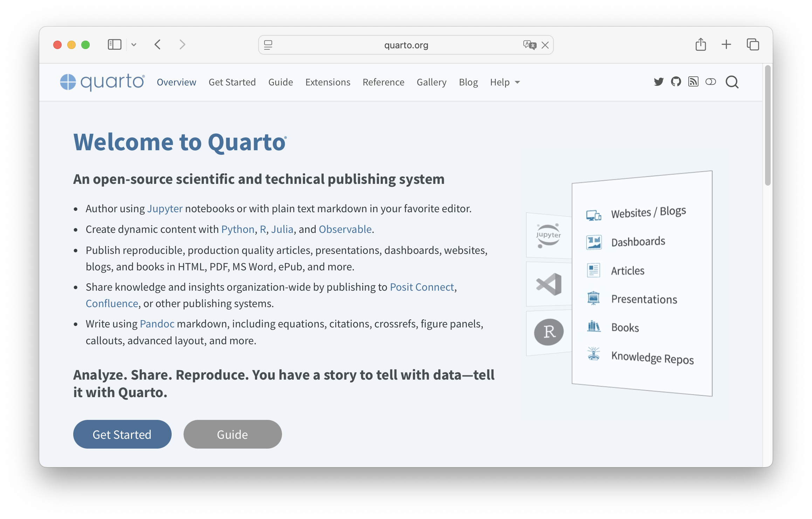Click the quarto.org address field
The width and height of the screenshot is (812, 519).
coord(406,45)
